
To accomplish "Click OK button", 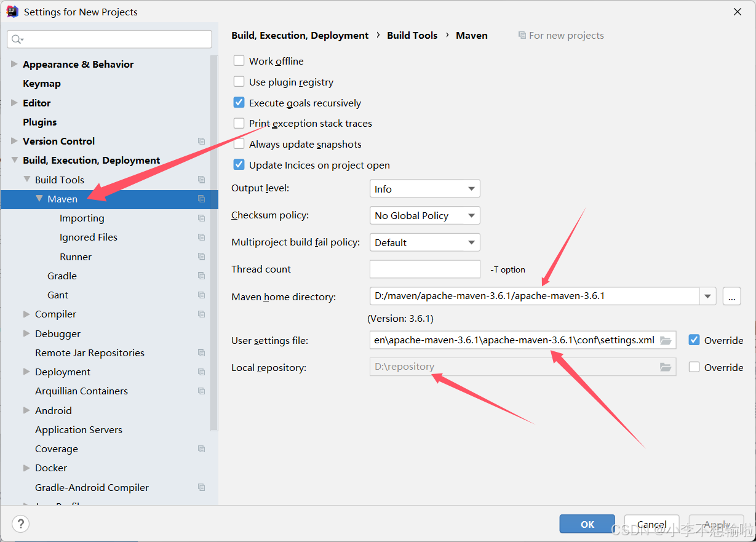I will coord(587,524).
